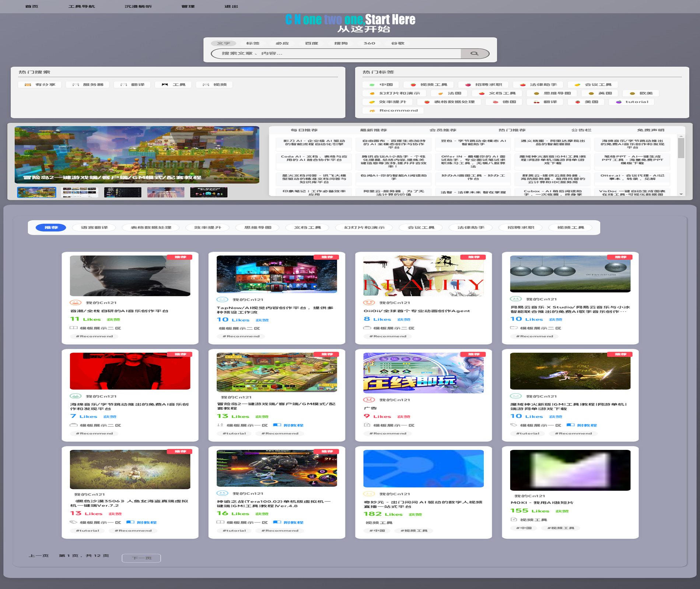Click the 附教程 book icon on the 冒险岛2 card

(277, 425)
